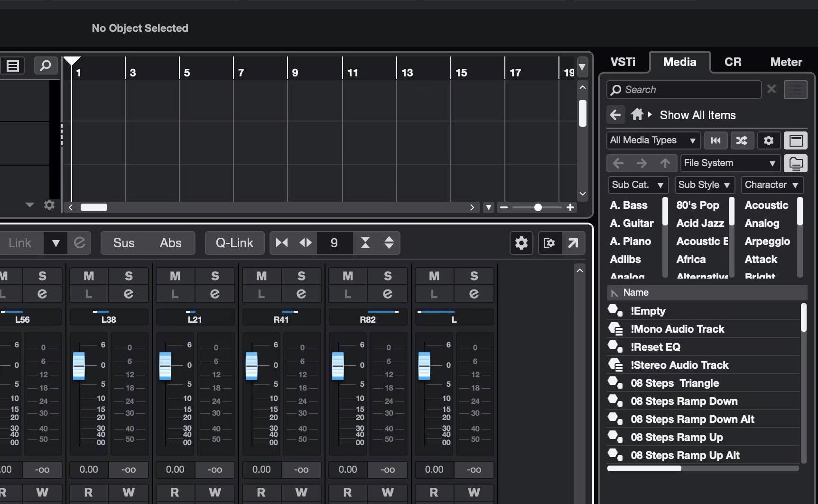Open the Sub Style filter dropdown

click(705, 185)
